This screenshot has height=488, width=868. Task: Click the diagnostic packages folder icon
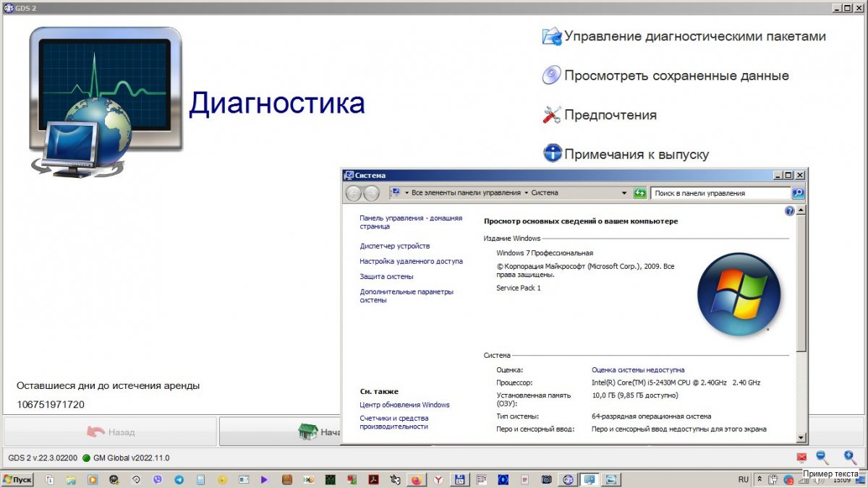point(552,36)
